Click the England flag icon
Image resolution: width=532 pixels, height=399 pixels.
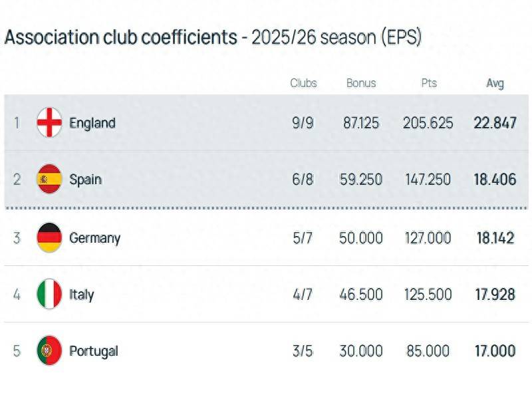49,123
